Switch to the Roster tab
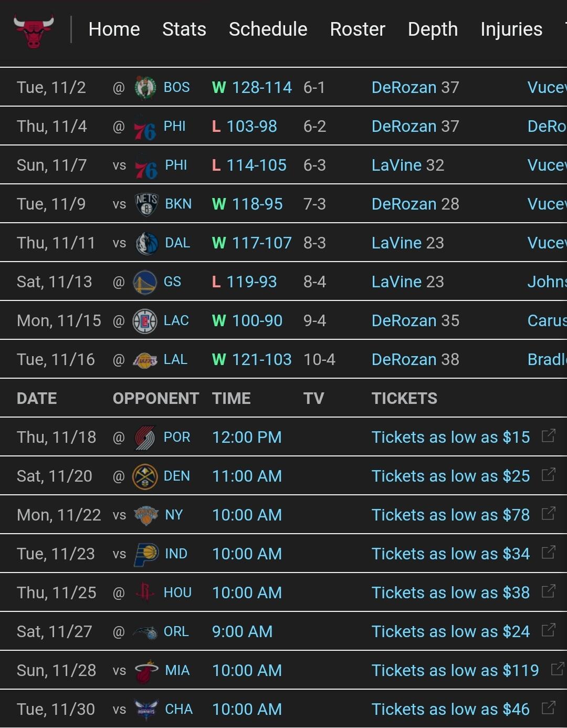The height and width of the screenshot is (728, 567). (358, 29)
